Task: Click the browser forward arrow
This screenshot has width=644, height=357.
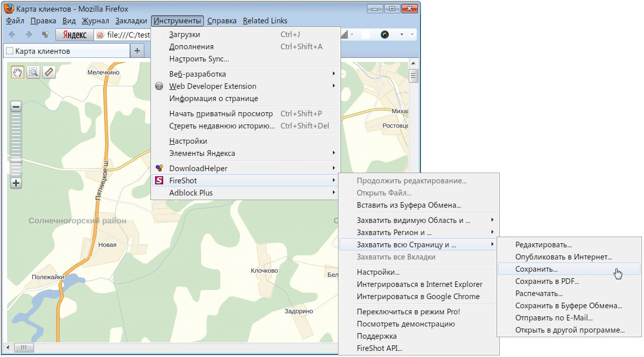Action: [29, 35]
